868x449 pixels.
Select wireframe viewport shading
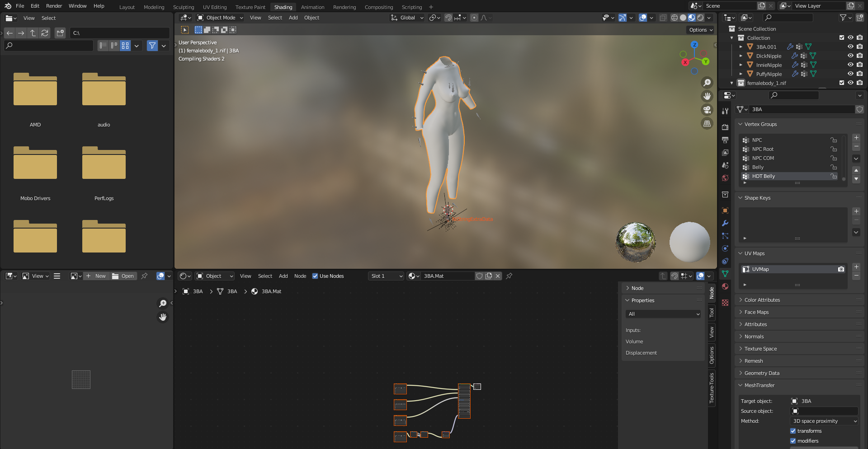point(675,18)
